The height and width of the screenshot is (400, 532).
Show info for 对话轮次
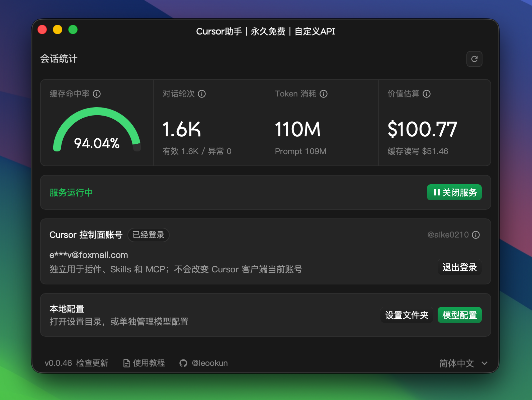[x=202, y=94]
